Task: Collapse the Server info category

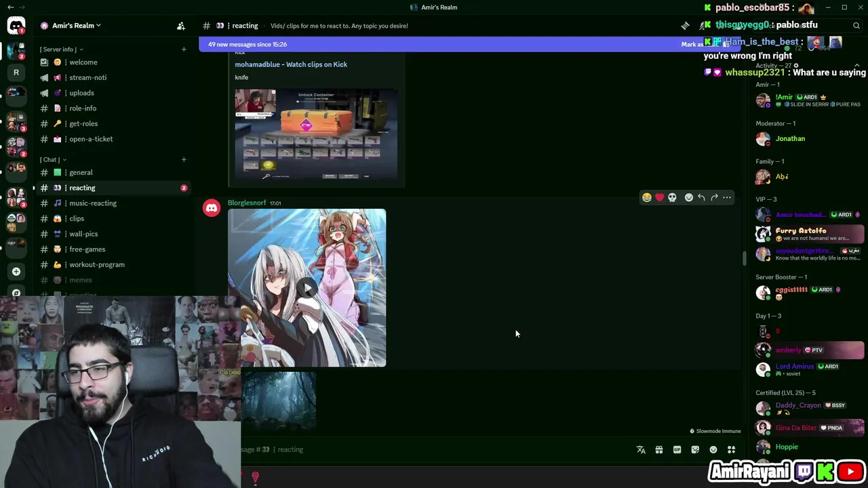Action: (61, 49)
